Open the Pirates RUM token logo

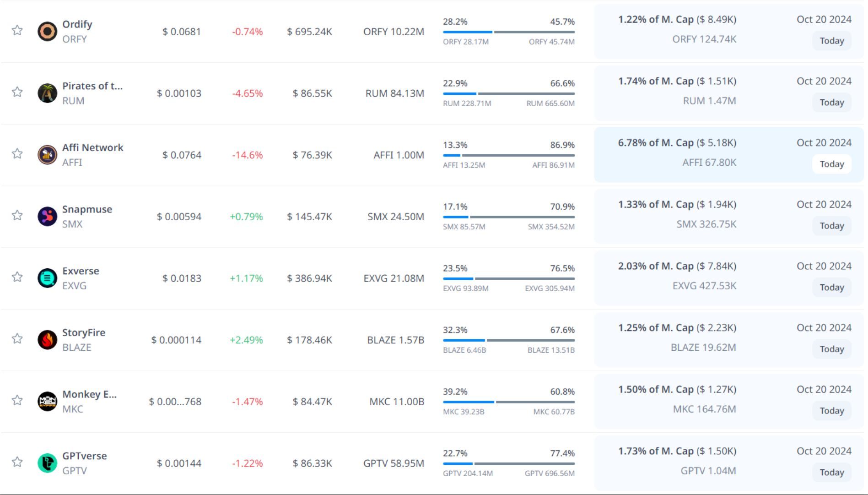pyautogui.click(x=47, y=93)
